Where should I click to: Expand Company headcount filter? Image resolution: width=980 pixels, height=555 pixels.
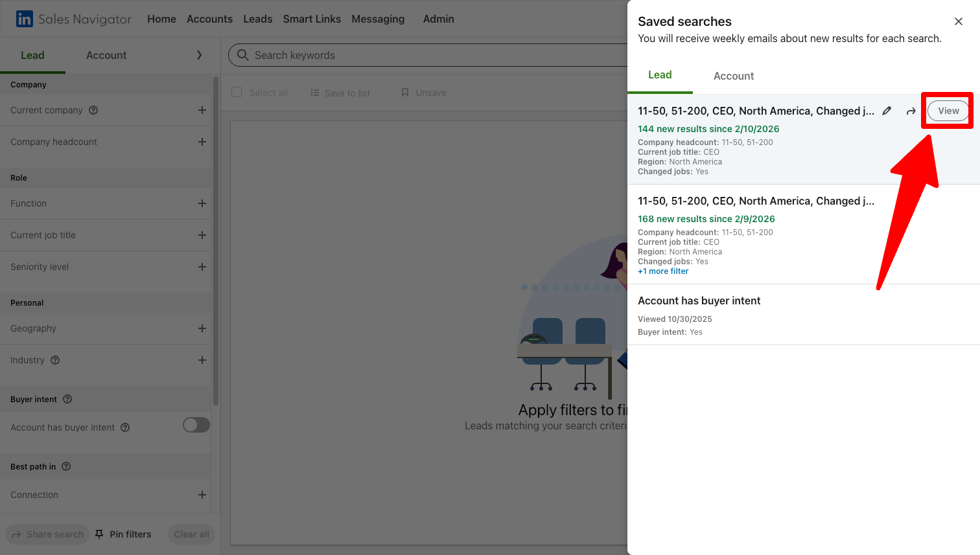202,142
